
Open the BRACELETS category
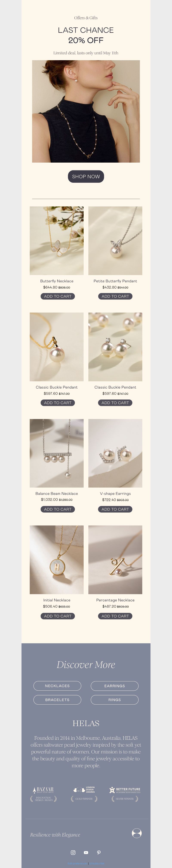pos(57,700)
